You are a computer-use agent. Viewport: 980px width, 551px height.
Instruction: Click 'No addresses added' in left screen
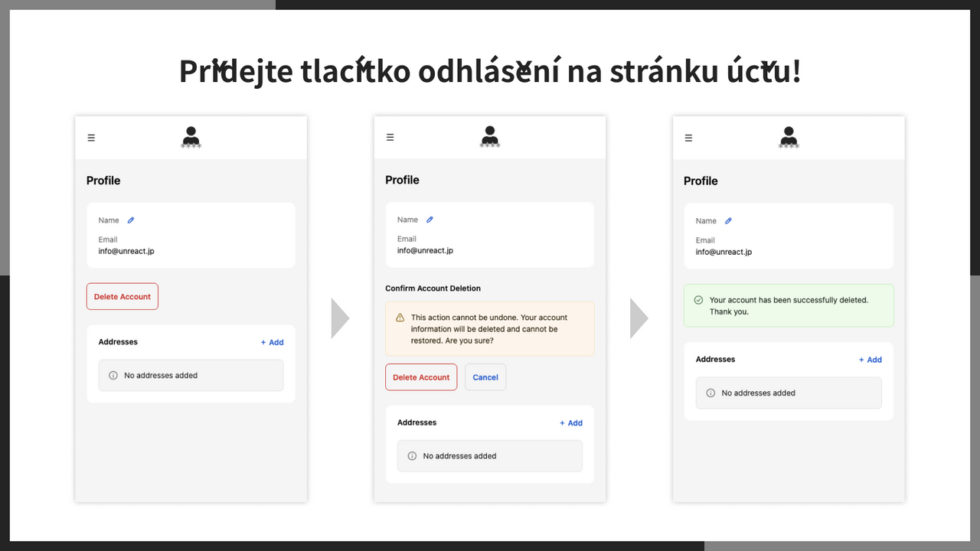[161, 376]
